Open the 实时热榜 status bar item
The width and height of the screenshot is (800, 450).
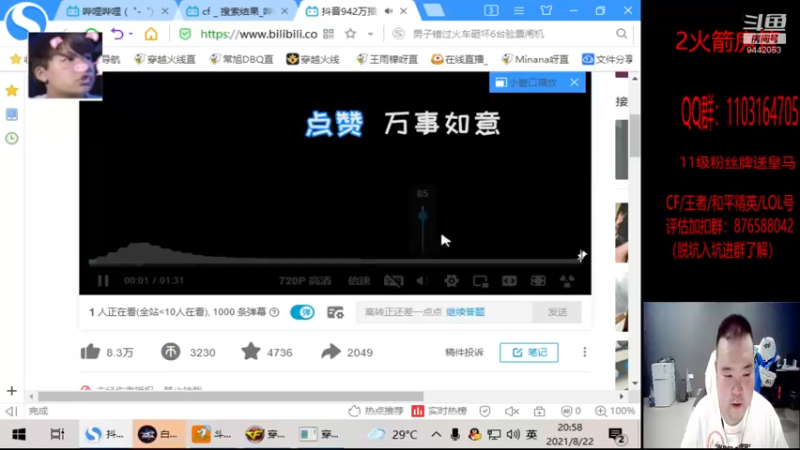point(439,411)
